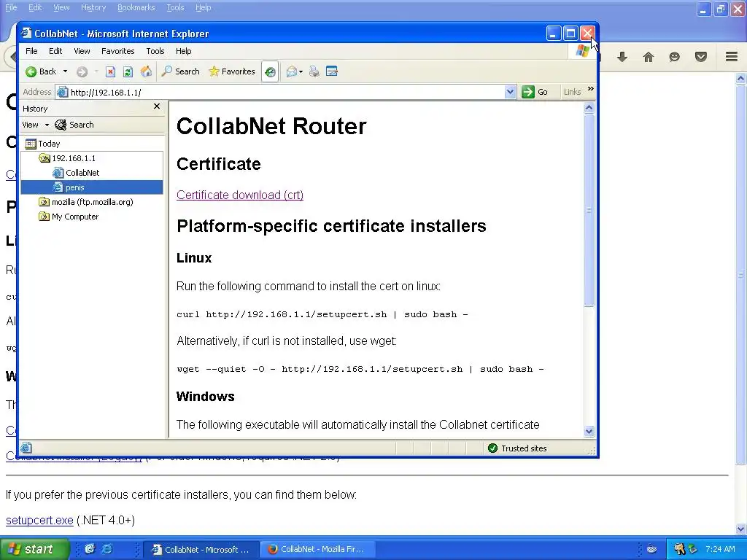Click the IE vertical scrollbar thumb
Viewport: 747px width, 560px height.
tap(589, 210)
